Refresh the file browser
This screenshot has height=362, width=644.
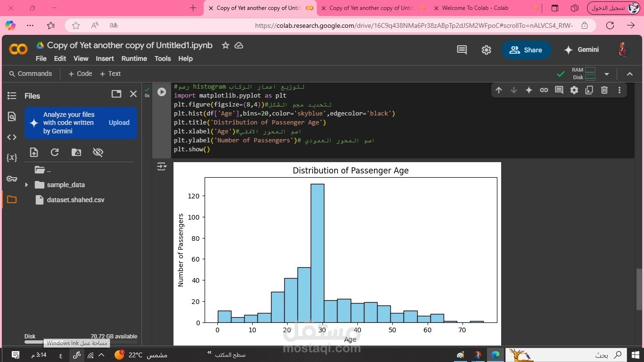click(x=55, y=152)
